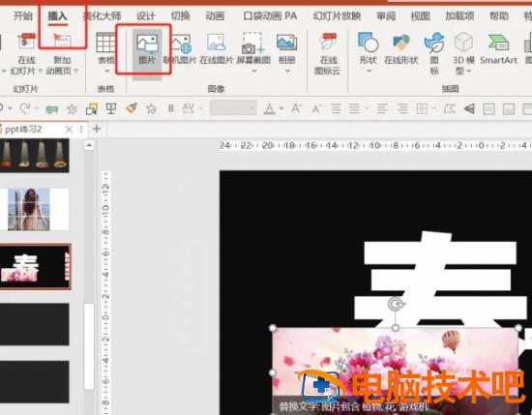Decrease font size with small A icon

click(x=316, y=109)
